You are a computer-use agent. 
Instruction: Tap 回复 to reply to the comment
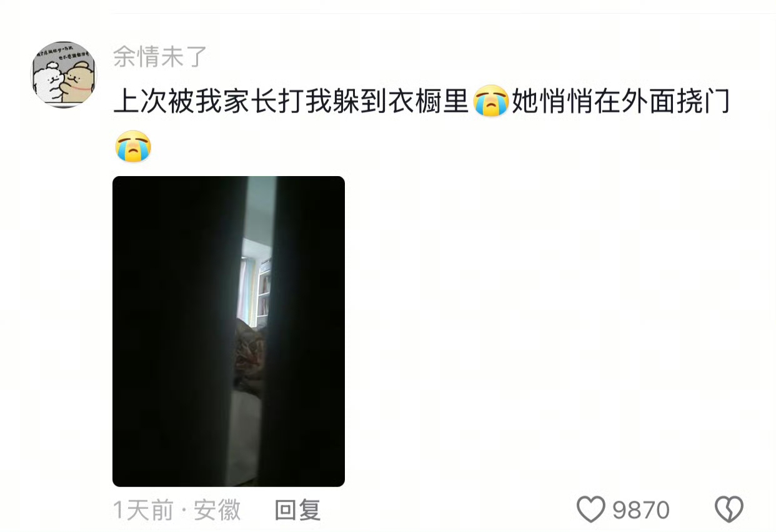tap(297, 510)
